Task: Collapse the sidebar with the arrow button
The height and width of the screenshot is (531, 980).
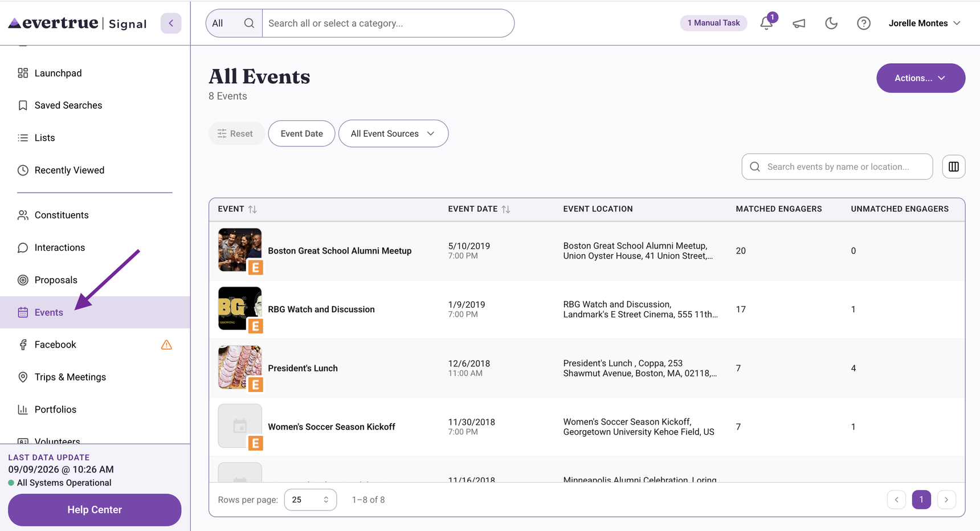Action: [x=171, y=23]
